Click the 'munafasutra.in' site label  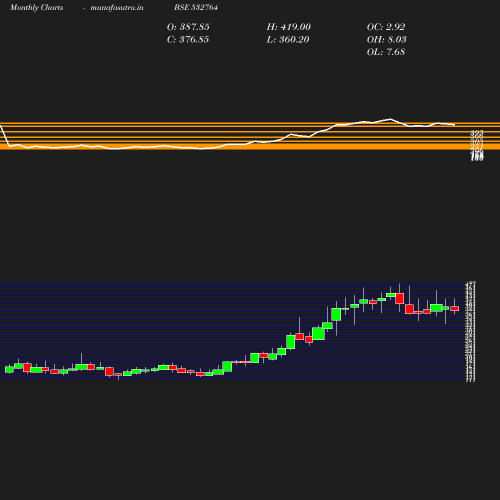(117, 7)
